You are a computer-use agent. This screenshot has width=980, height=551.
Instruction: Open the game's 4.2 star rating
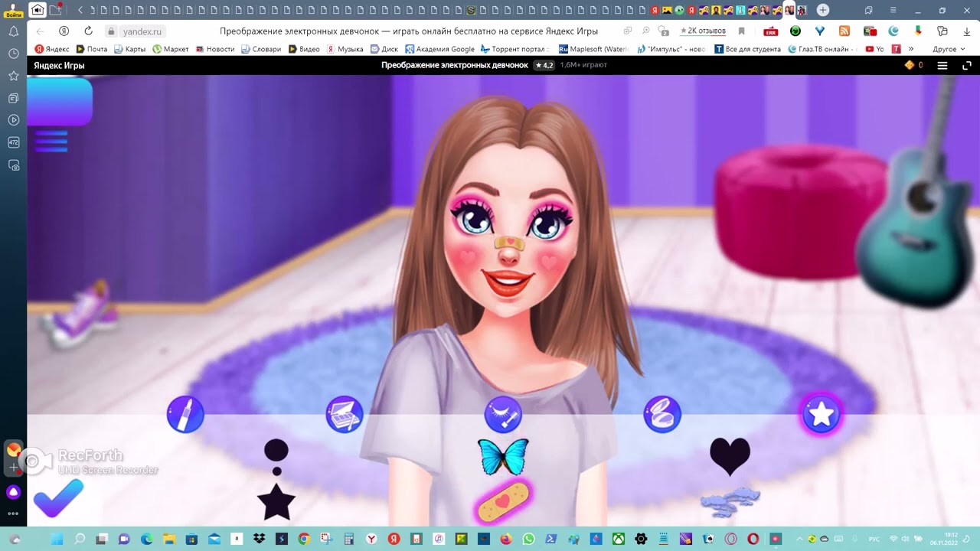coord(544,66)
